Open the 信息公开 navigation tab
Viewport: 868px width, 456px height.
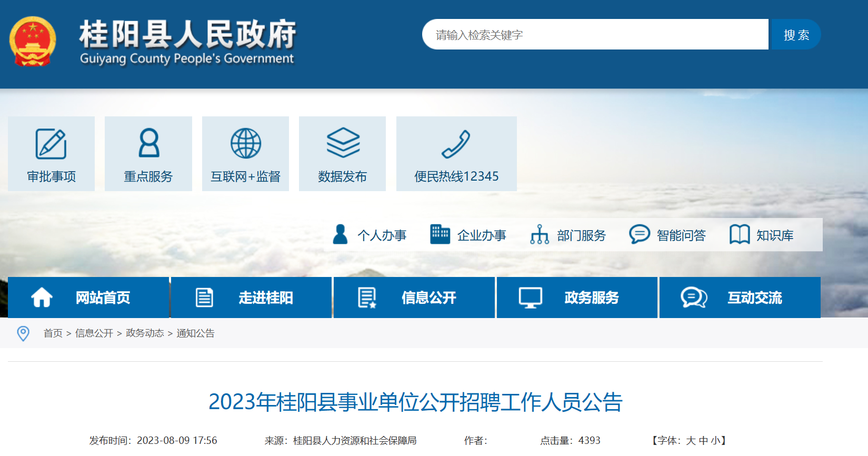(x=414, y=298)
